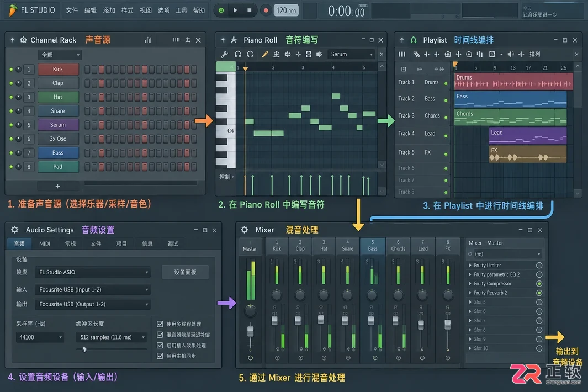Toggle pattern/song mode green button
588x392 pixels.
click(x=221, y=10)
